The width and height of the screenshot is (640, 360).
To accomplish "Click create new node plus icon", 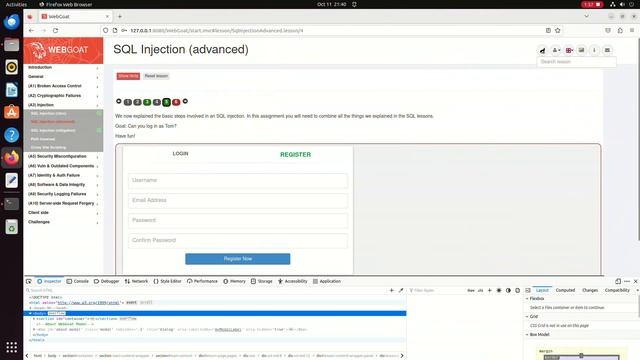I will 391,290.
